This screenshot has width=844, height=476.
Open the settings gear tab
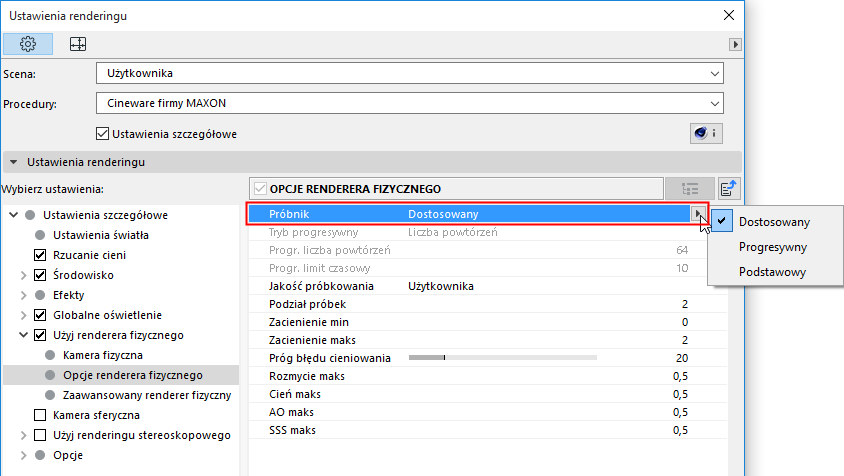click(28, 44)
